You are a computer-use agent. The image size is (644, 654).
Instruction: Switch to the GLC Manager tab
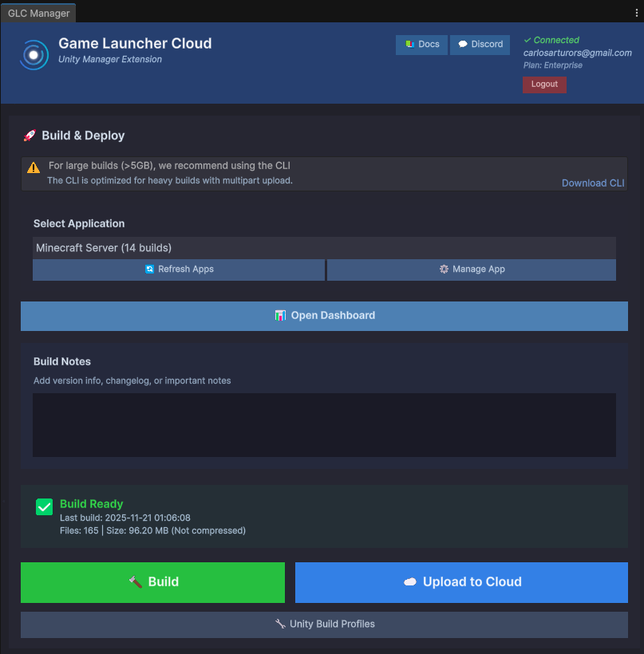pos(38,13)
